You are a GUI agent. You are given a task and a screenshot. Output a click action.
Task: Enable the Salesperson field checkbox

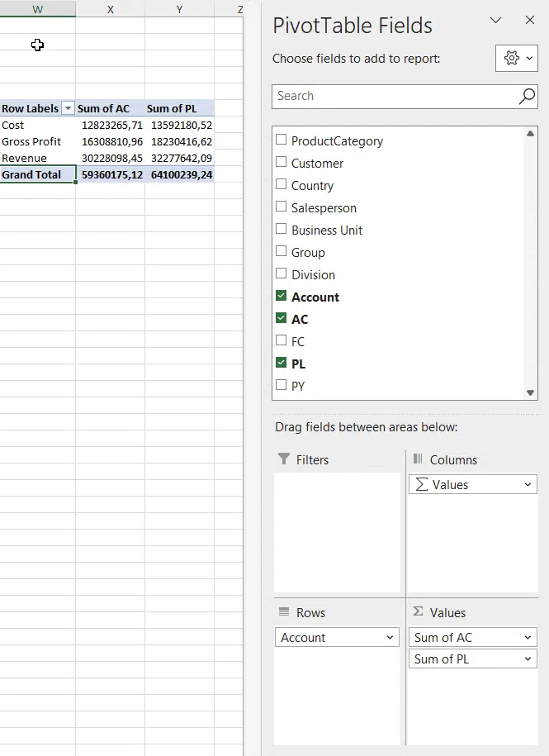click(282, 207)
